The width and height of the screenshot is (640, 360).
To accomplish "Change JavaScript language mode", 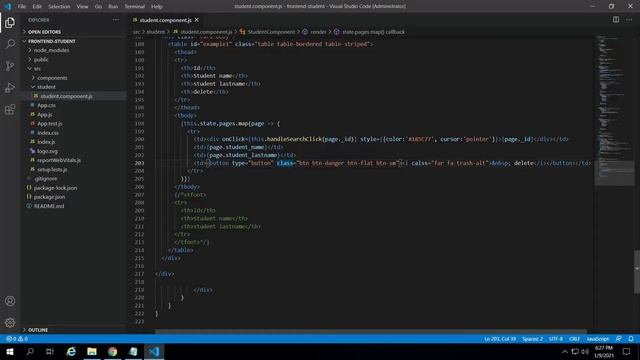I will click(598, 339).
